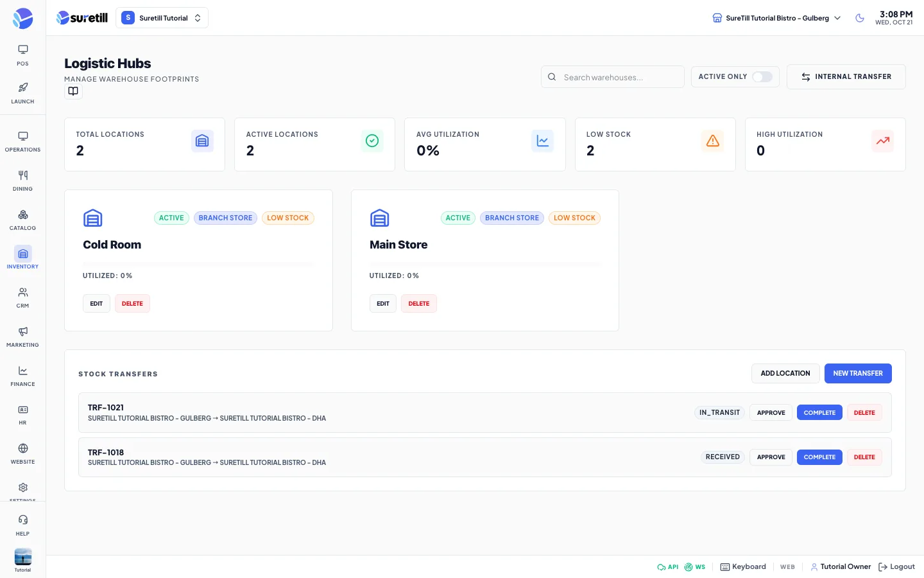Image resolution: width=924 pixels, height=578 pixels.
Task: Open the Catalog sidebar section
Action: pos(22,220)
